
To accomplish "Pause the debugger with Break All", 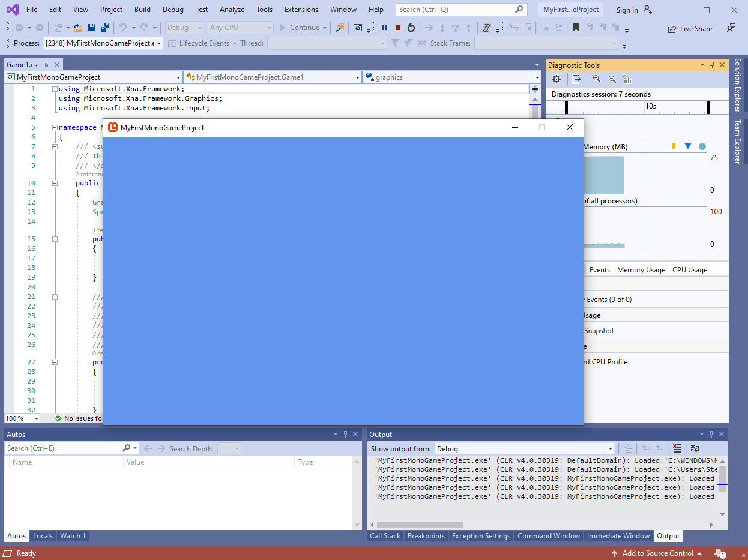I will pyautogui.click(x=385, y=28).
